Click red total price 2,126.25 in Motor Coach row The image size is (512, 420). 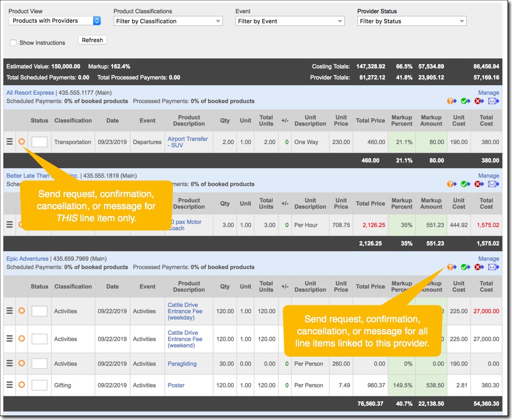click(374, 225)
